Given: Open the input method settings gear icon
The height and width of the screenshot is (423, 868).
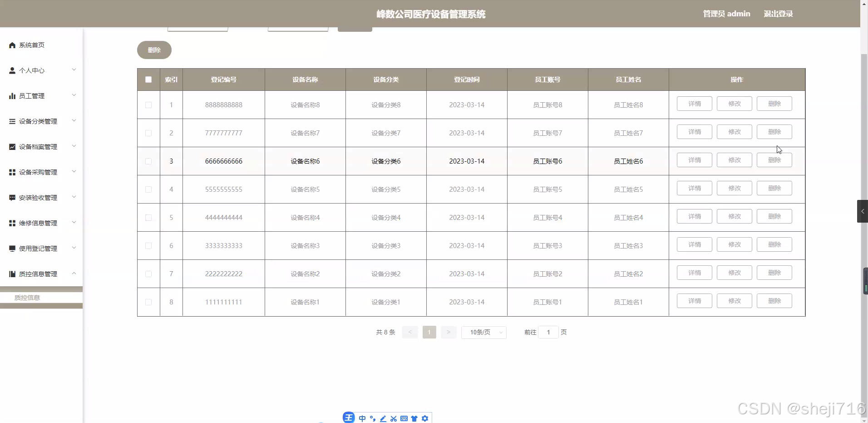Looking at the screenshot, I should 425,418.
